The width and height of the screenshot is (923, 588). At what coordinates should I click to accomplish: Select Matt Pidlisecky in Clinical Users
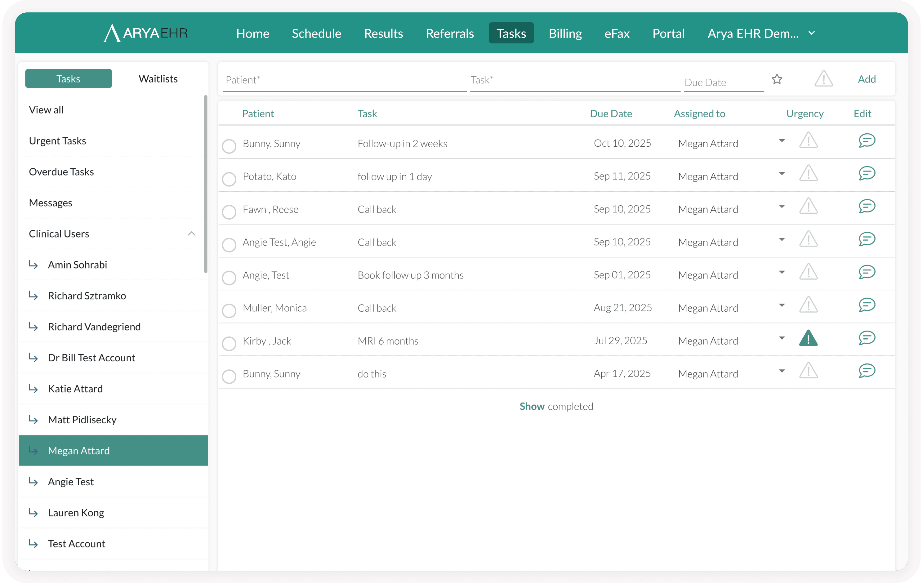(114, 420)
